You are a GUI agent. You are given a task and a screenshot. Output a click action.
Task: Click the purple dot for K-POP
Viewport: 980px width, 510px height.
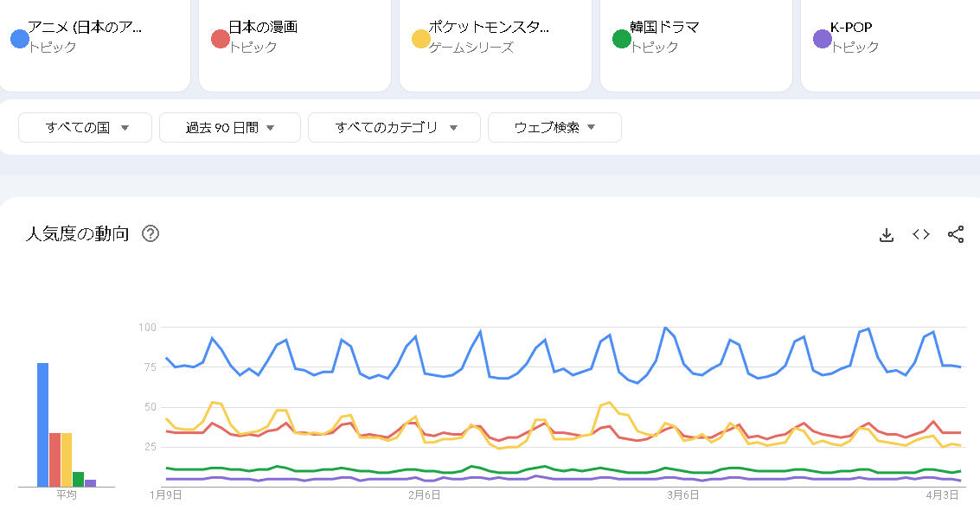823,39
